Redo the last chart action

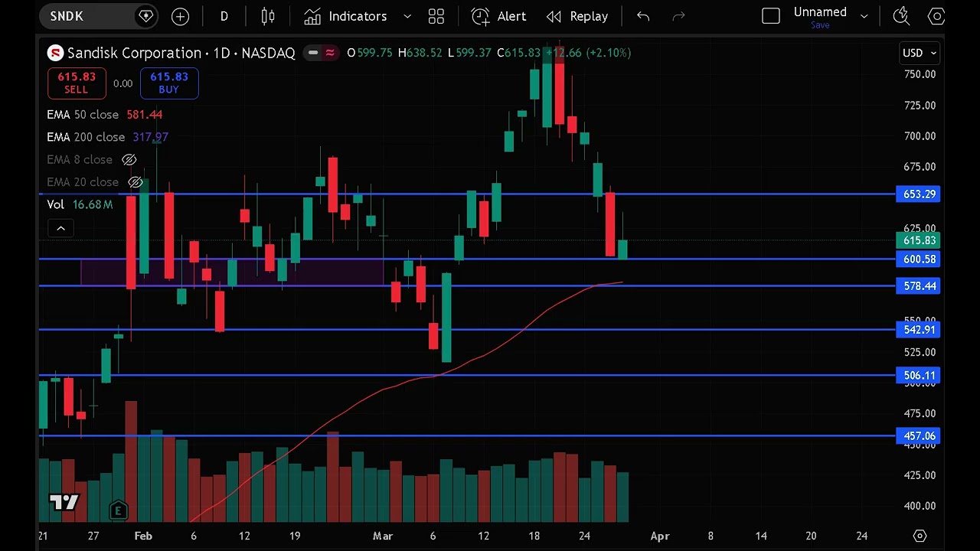(678, 16)
